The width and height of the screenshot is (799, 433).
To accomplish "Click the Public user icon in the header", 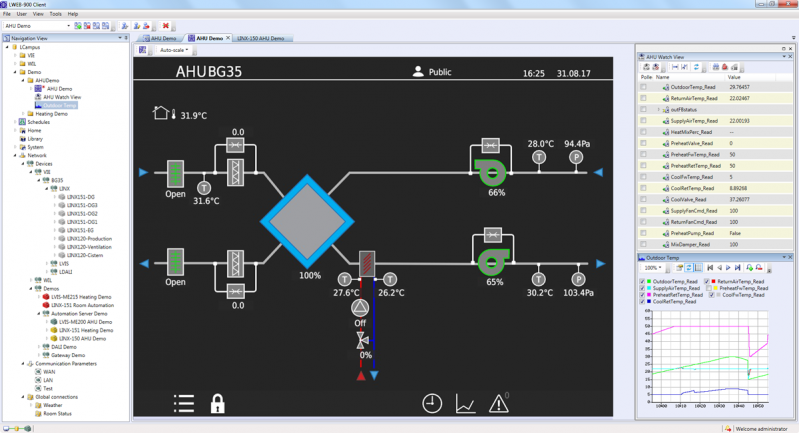I will tap(418, 72).
